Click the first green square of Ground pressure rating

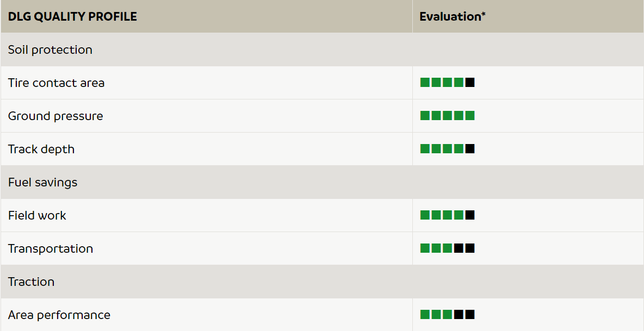click(x=425, y=116)
